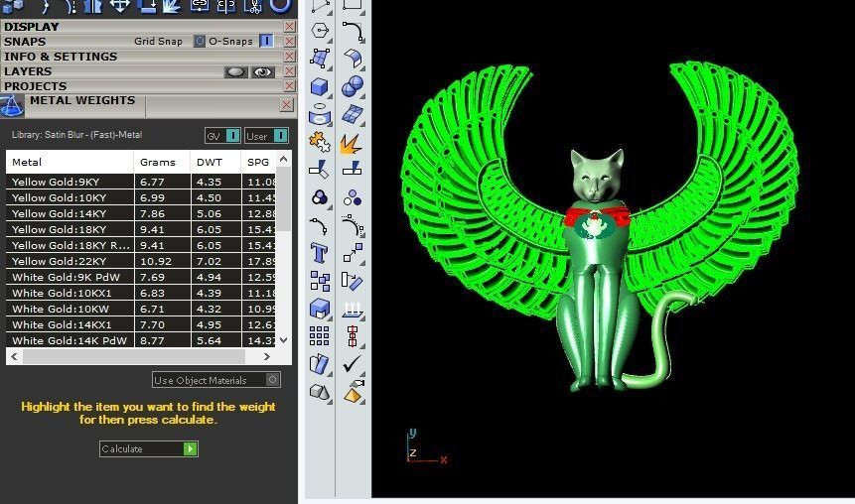Click the METAL WEIGHTS panel header
Viewport: 855px width, 504px height.
pyautogui.click(x=82, y=101)
